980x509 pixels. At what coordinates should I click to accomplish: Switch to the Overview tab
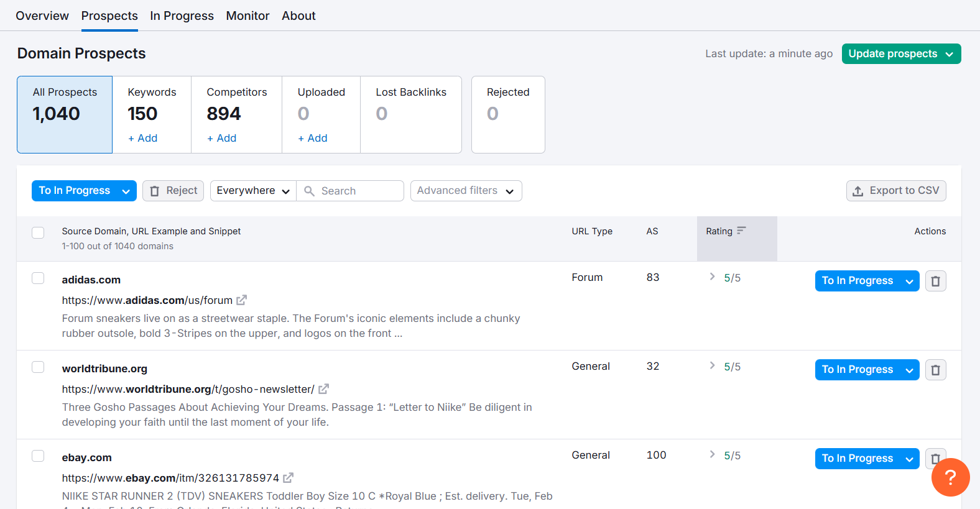point(42,16)
